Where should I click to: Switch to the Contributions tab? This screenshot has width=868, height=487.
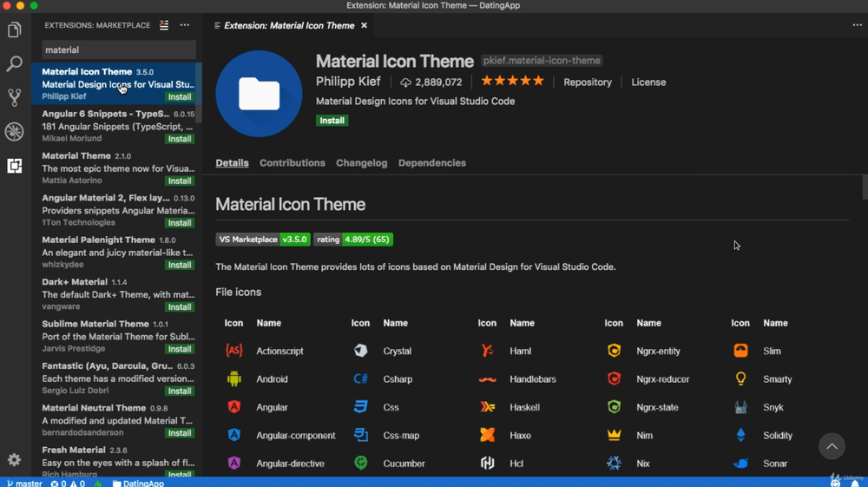click(293, 162)
